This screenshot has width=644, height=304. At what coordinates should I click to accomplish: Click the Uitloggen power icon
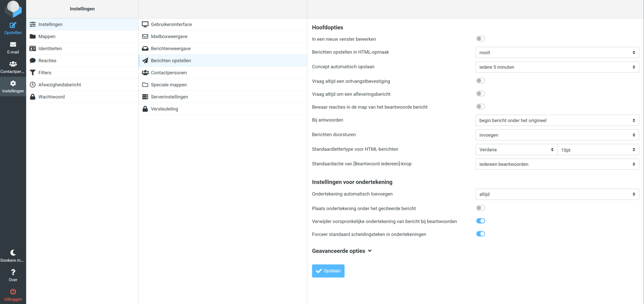click(13, 291)
